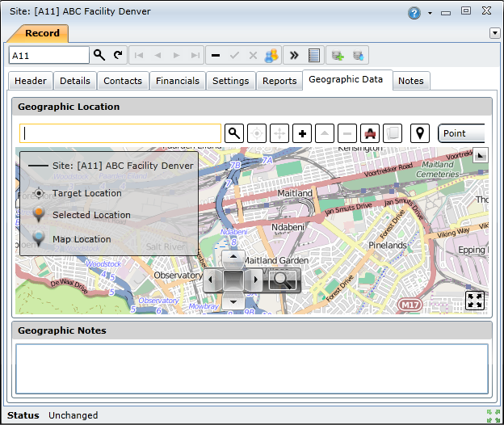Go to last record navigation icon
Image resolution: width=504 pixels, height=425 pixels.
[195, 55]
